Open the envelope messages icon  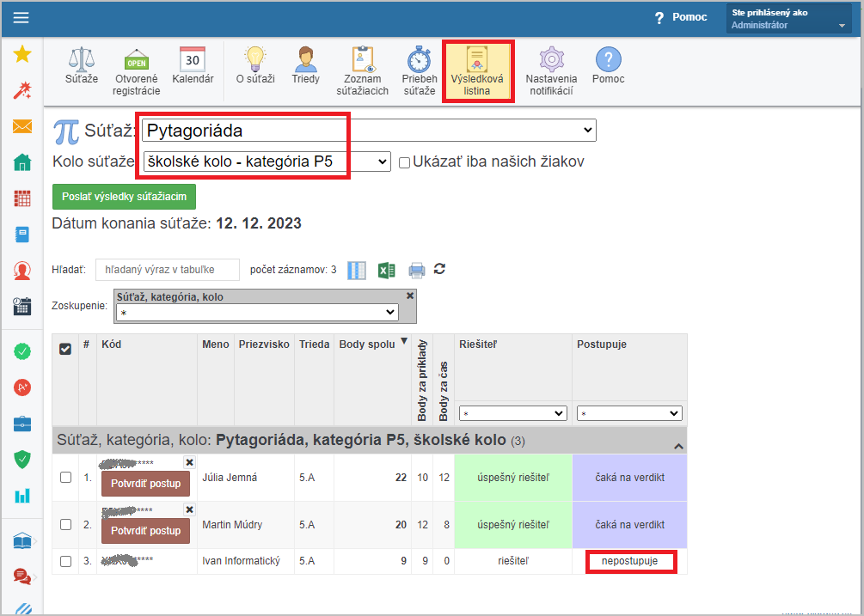click(22, 126)
